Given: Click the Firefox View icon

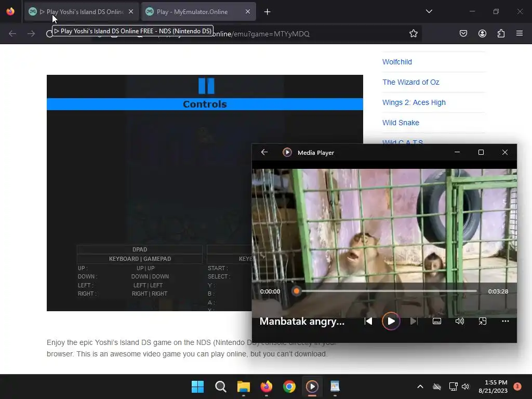Looking at the screenshot, I should click(10, 11).
